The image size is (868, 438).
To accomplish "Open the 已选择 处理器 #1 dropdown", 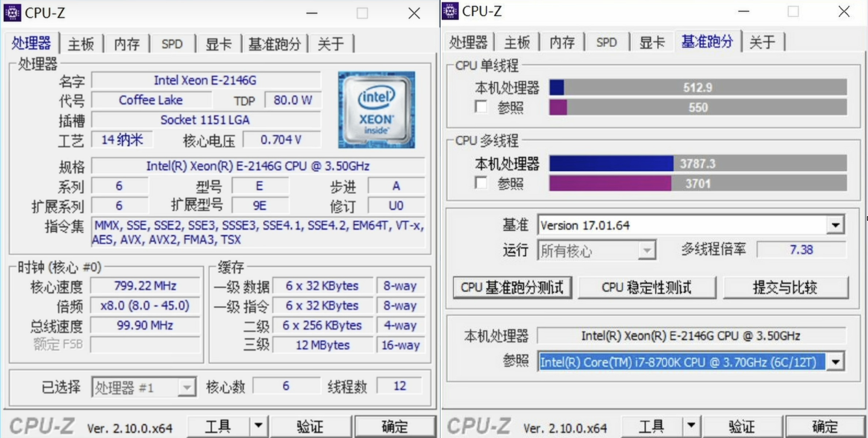I will [187, 387].
